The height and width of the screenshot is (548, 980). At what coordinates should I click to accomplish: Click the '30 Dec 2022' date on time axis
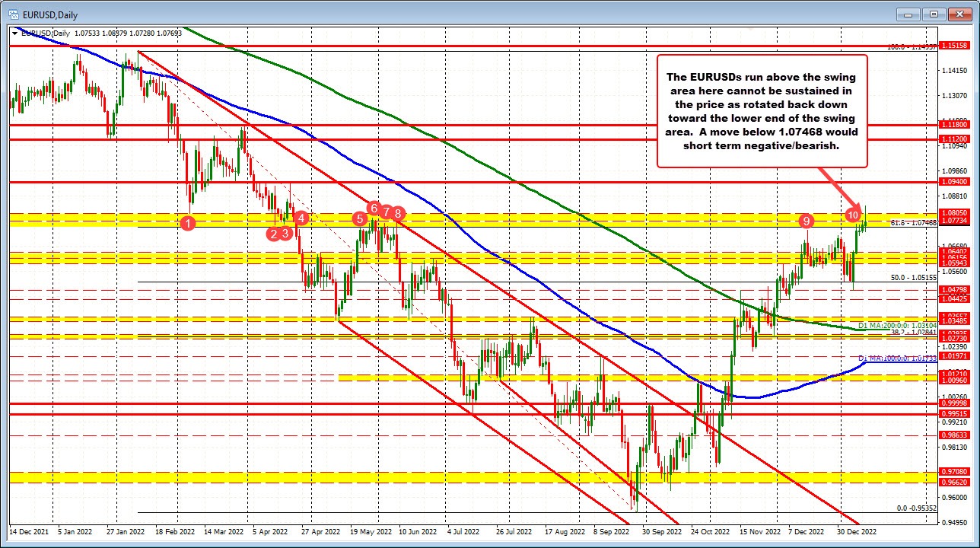pyautogui.click(x=856, y=530)
